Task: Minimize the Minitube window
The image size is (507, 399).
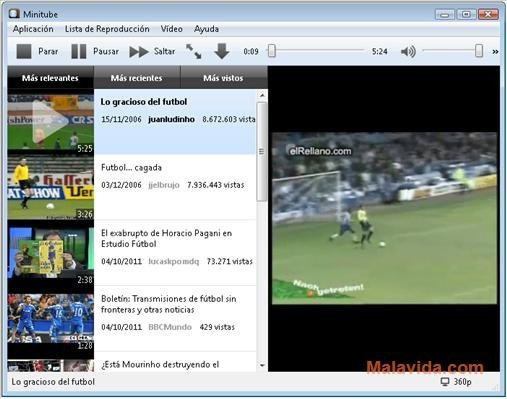Action: [x=444, y=14]
